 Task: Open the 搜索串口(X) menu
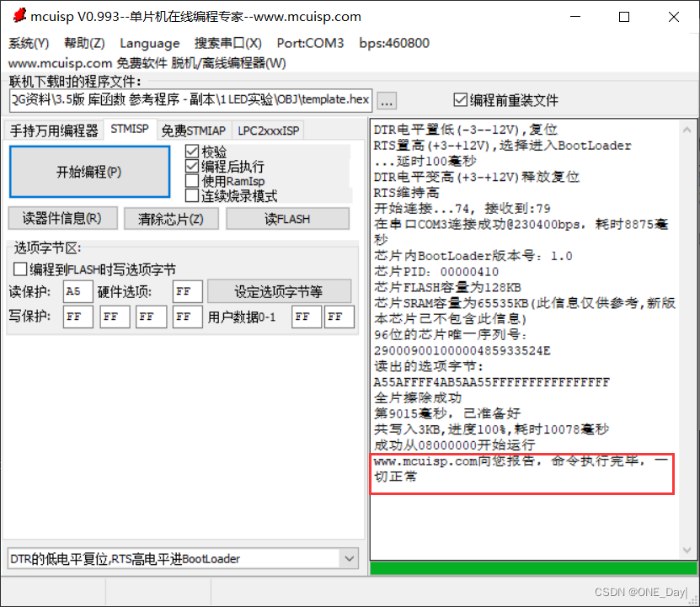pyautogui.click(x=227, y=43)
